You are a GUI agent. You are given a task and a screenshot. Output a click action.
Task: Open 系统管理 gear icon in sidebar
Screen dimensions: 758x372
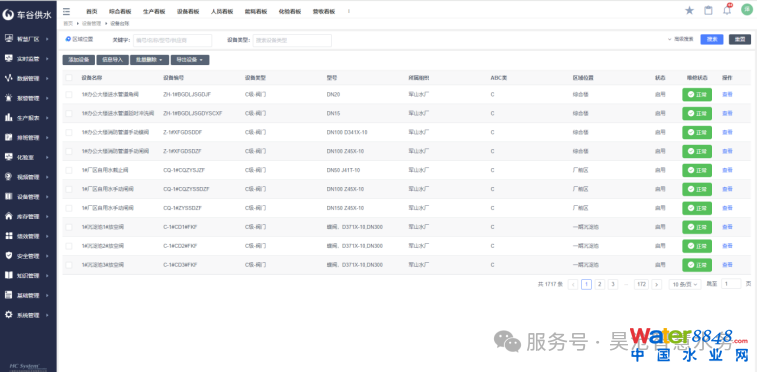click(9, 315)
